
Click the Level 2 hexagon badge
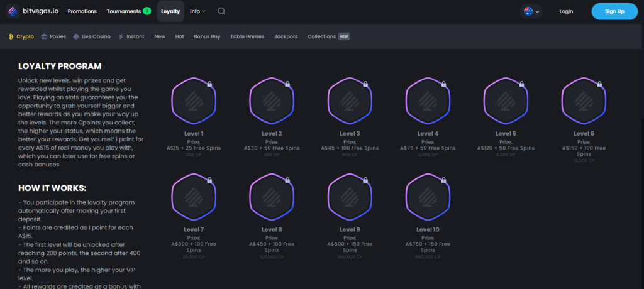pyautogui.click(x=272, y=101)
